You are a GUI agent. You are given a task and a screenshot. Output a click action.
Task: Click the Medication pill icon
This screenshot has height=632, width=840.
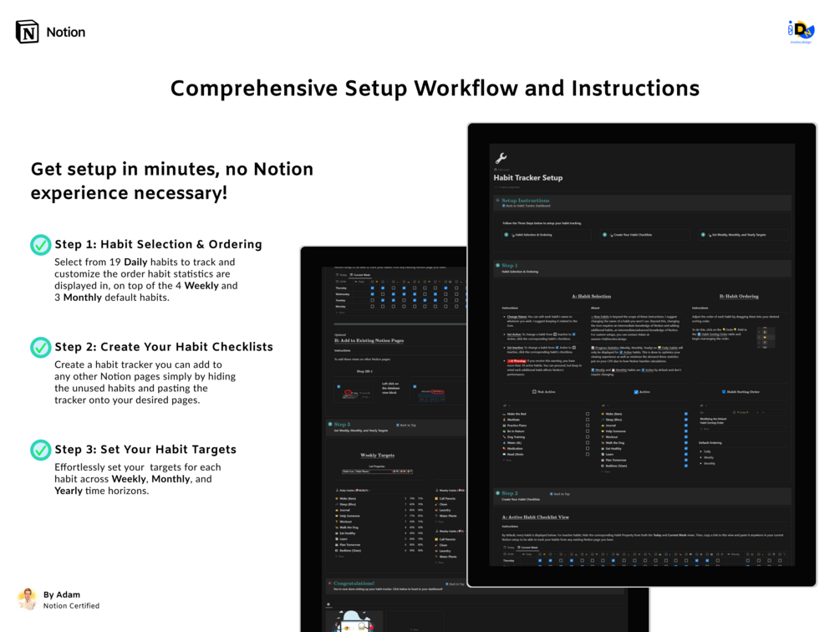coord(504,448)
